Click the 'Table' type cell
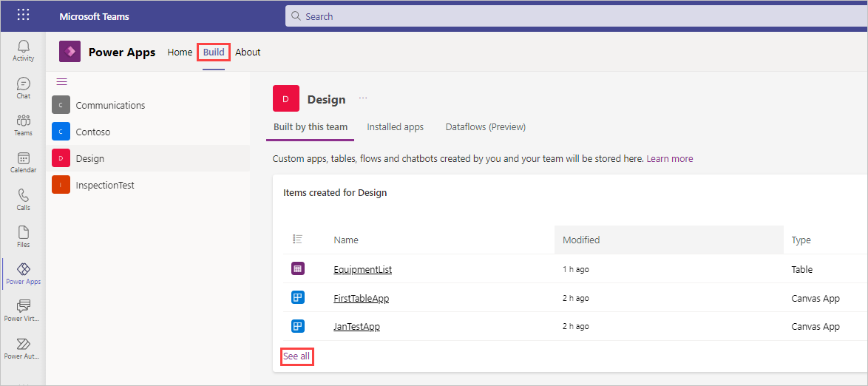The width and height of the screenshot is (868, 386). click(x=802, y=270)
